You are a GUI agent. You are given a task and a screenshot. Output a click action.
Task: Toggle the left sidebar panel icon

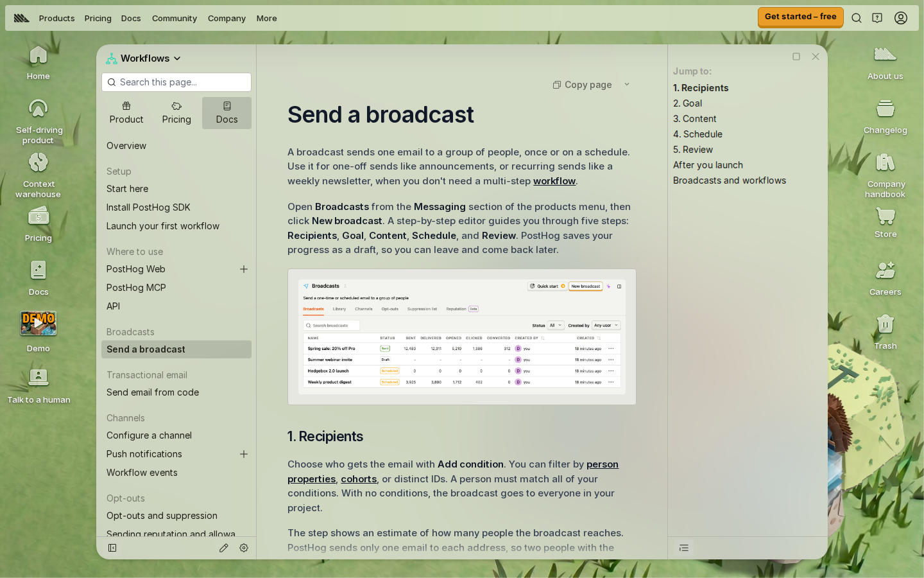tap(112, 548)
